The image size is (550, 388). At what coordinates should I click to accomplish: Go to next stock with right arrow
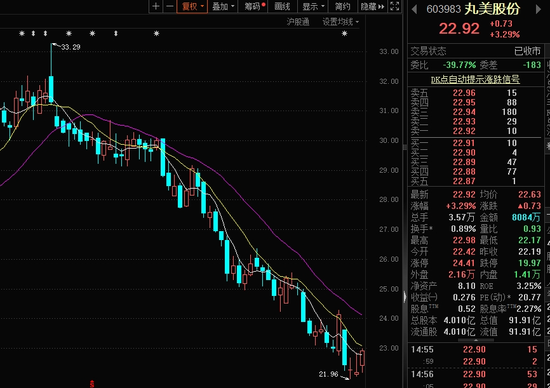tap(538, 9)
